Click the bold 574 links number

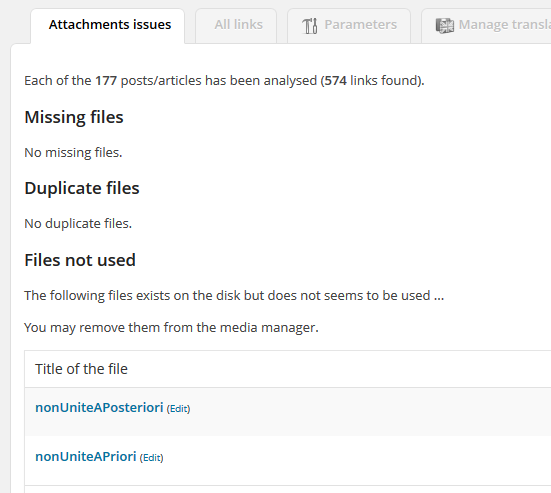(336, 81)
